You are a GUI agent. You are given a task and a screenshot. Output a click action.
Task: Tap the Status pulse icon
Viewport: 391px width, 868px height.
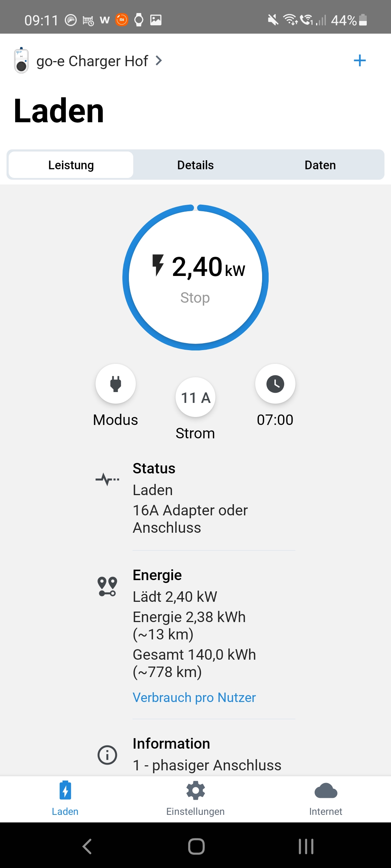pyautogui.click(x=107, y=480)
